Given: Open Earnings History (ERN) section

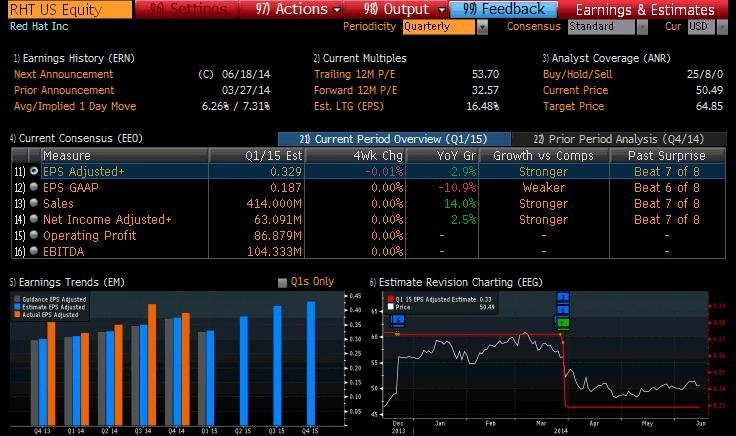Looking at the screenshot, I should click(x=74, y=58).
